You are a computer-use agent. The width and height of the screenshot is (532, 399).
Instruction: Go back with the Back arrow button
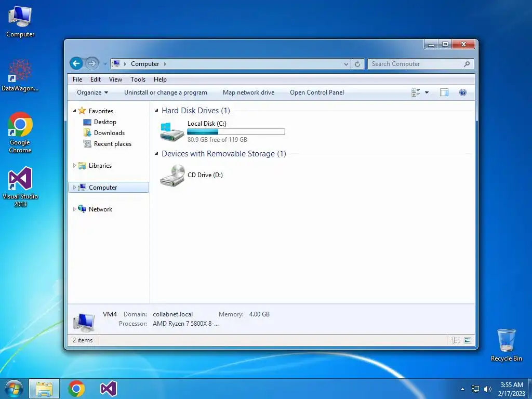[x=76, y=63]
